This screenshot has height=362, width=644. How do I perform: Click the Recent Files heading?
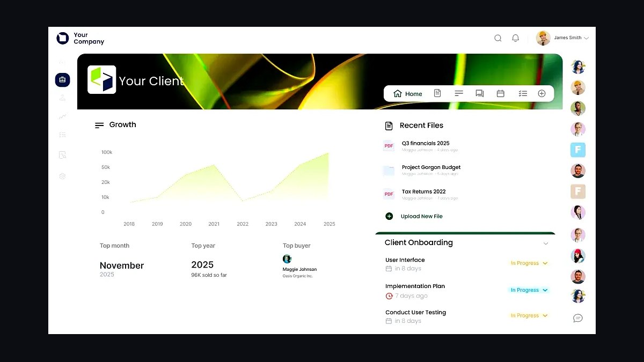pyautogui.click(x=421, y=125)
